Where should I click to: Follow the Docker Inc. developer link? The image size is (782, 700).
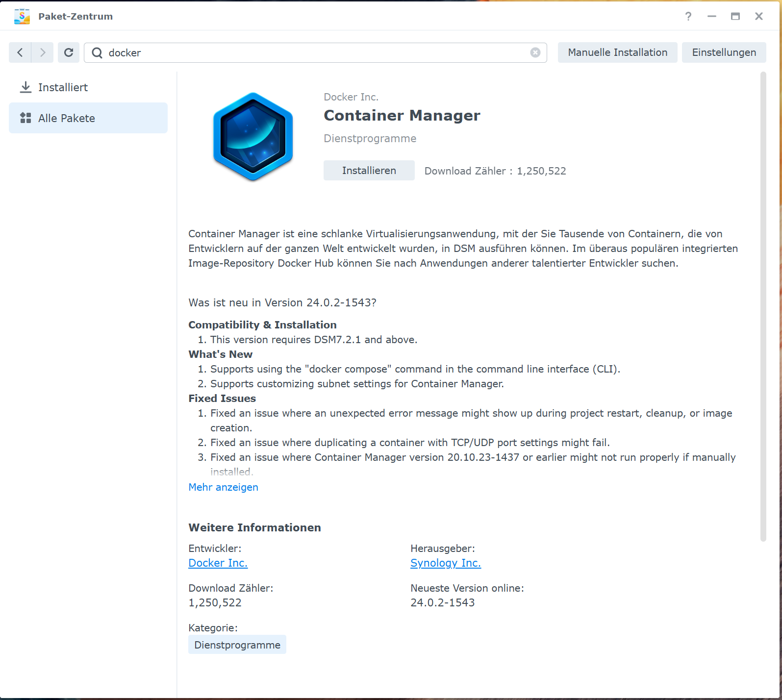(218, 563)
